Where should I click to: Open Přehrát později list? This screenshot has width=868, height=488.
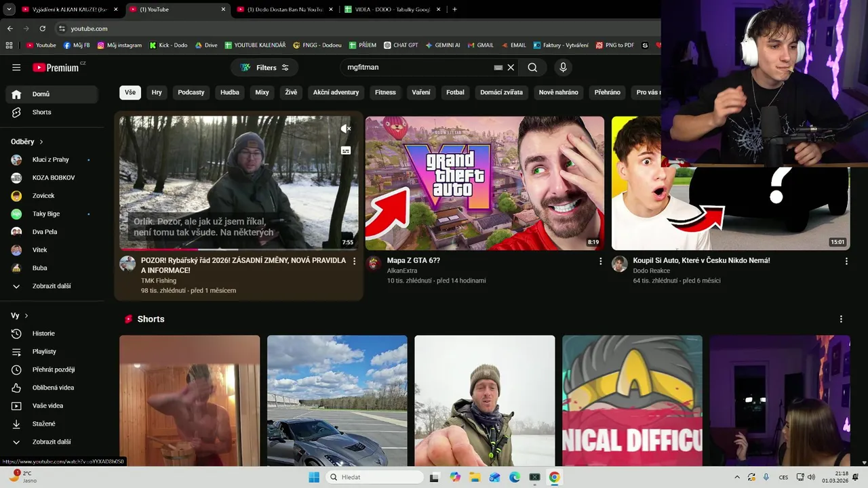click(52, 369)
